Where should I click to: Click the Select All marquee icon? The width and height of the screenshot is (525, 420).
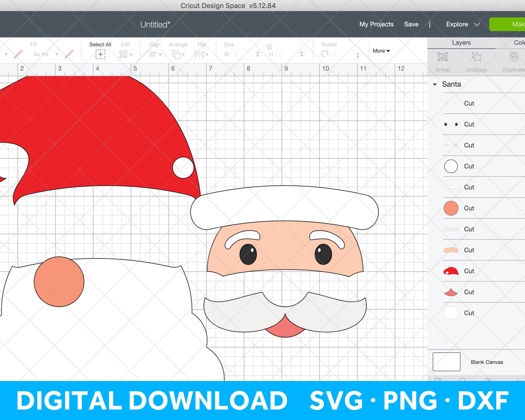[100, 54]
